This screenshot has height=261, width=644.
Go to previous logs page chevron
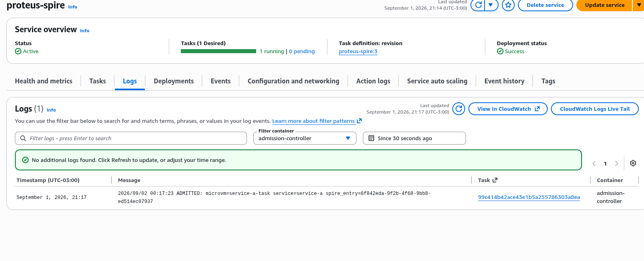pyautogui.click(x=594, y=164)
